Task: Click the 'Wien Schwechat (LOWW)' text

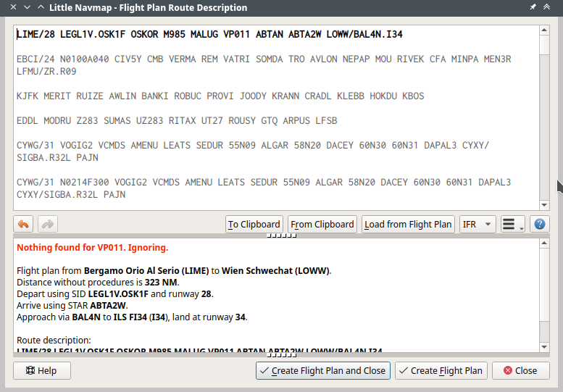Action: pyautogui.click(x=275, y=271)
